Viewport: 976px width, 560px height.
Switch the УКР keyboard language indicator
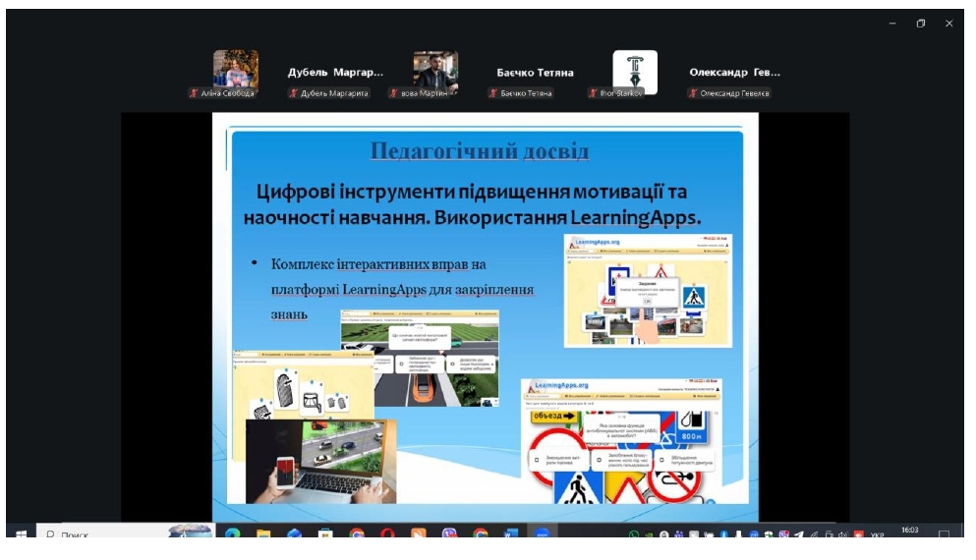pos(877,534)
